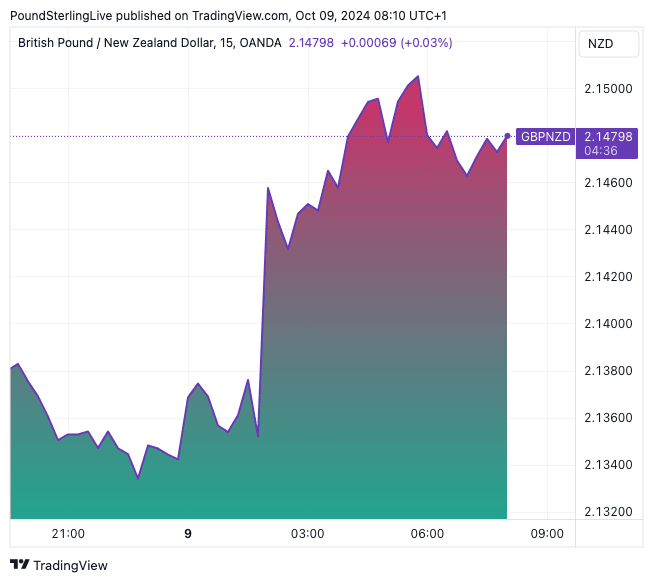Click the 2.13200 price axis label
This screenshot has width=653, height=582.
(x=608, y=512)
